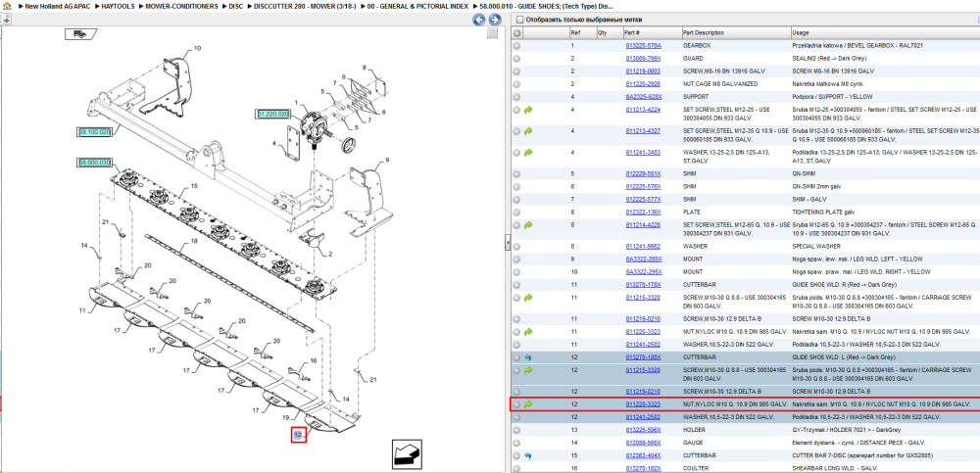Click 'SHEARBAR LONG WLD. - GALV.' text
Viewport: 980px width, 473px height.
836,468
